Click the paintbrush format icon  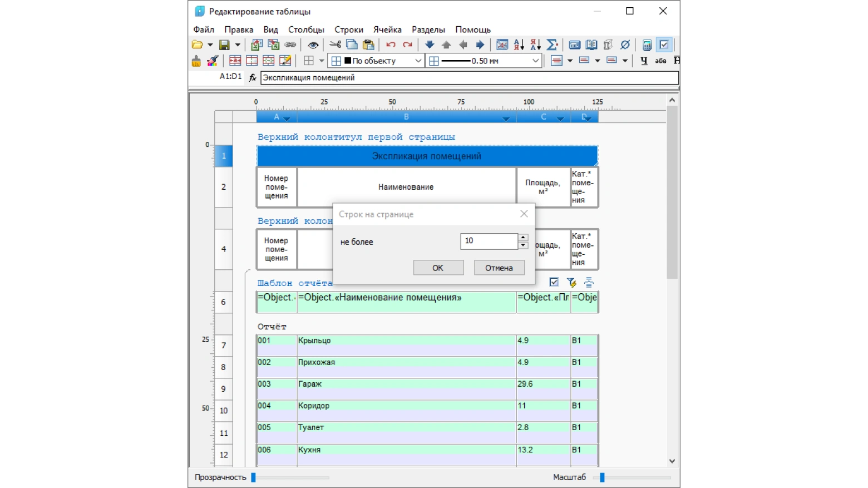click(196, 61)
